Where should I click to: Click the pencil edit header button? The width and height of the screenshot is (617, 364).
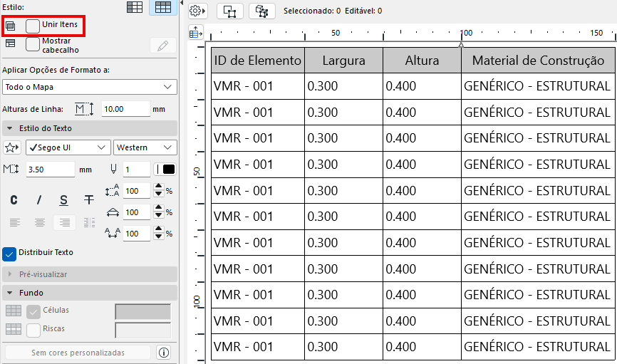(x=163, y=46)
